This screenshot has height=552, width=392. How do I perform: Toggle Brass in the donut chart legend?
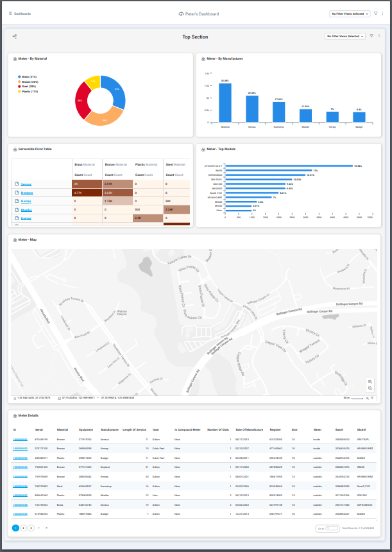click(x=28, y=76)
